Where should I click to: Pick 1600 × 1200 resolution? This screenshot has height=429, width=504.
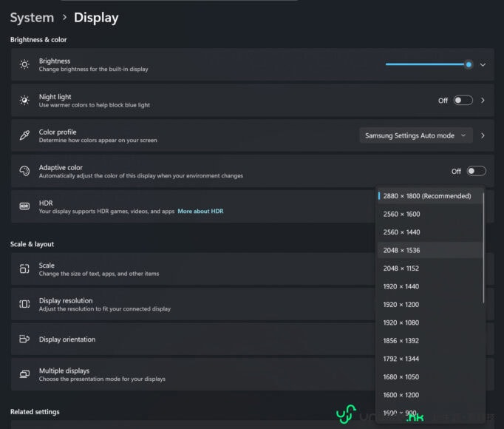point(430,394)
